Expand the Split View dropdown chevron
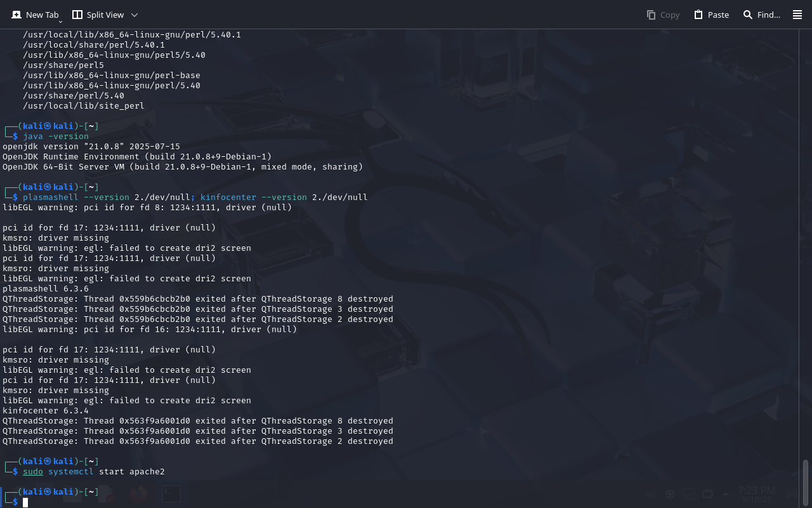The image size is (812, 508). tap(134, 15)
